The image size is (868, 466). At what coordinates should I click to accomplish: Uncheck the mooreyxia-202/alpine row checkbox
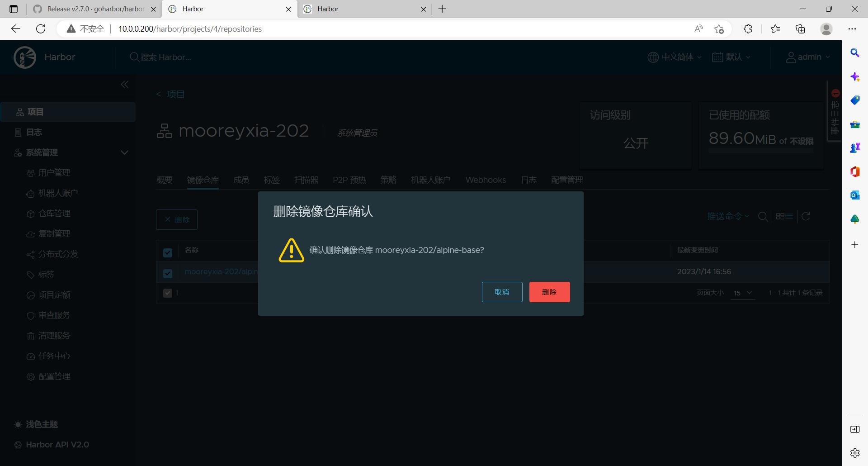click(x=168, y=273)
